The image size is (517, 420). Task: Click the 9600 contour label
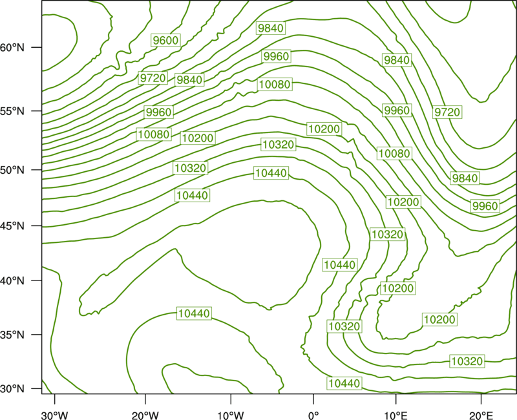coord(166,40)
